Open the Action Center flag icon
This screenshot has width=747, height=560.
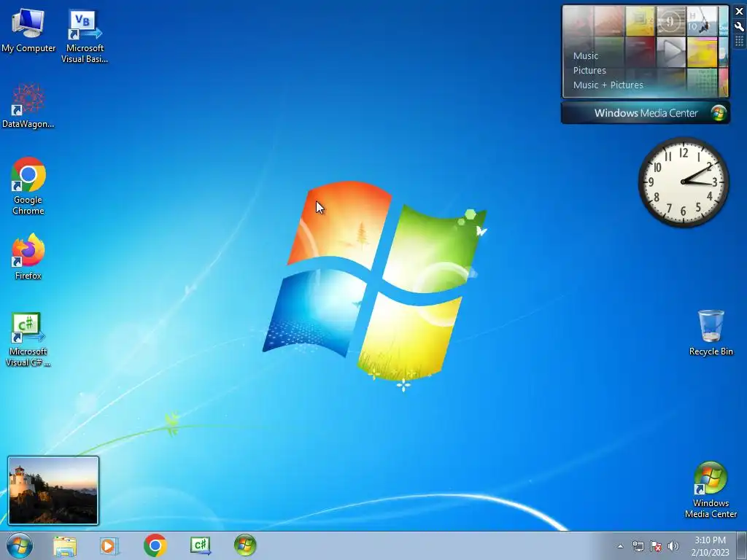tap(656, 546)
